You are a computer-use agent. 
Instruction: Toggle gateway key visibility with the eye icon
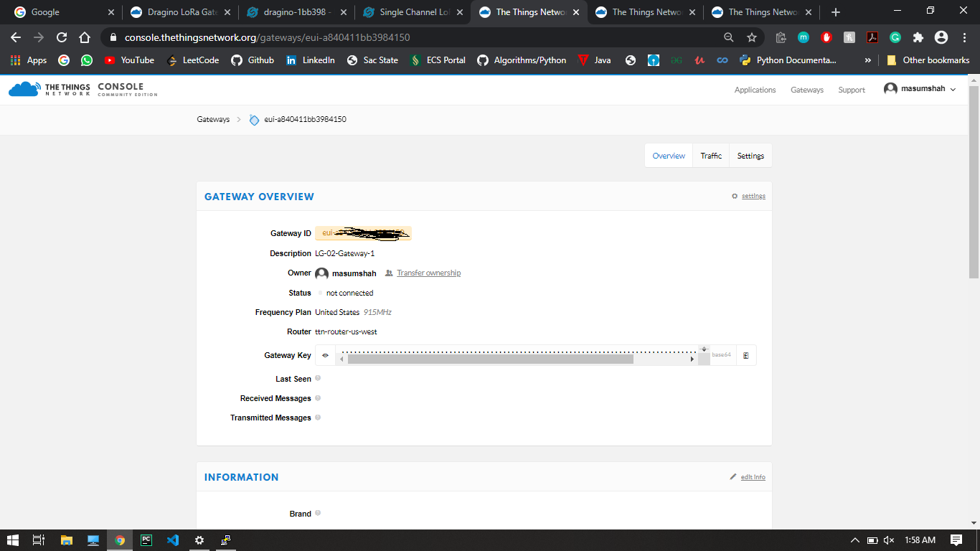tap(325, 355)
